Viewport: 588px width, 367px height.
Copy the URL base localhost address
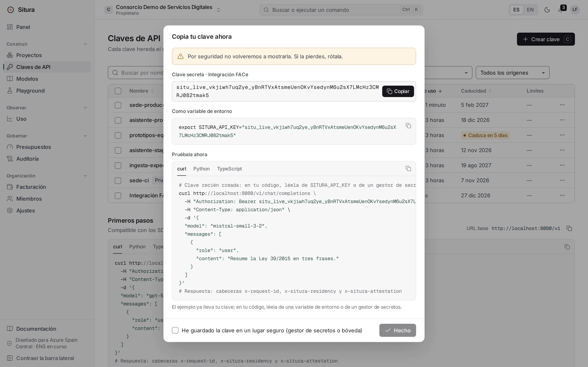point(569,228)
